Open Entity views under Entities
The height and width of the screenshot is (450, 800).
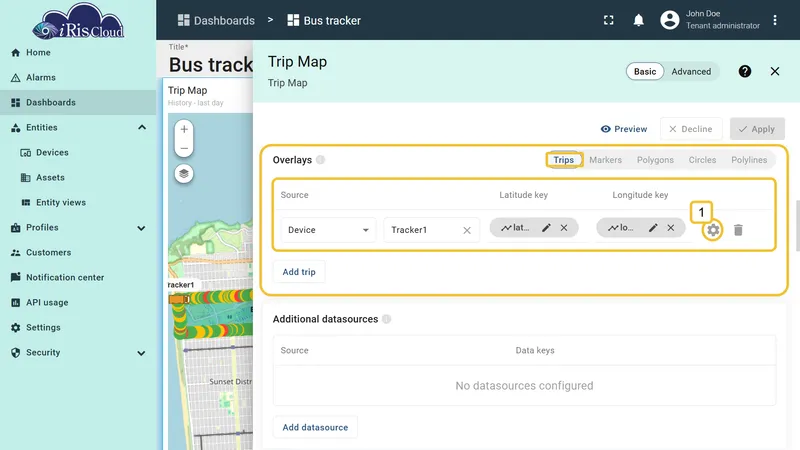click(x=78, y=203)
